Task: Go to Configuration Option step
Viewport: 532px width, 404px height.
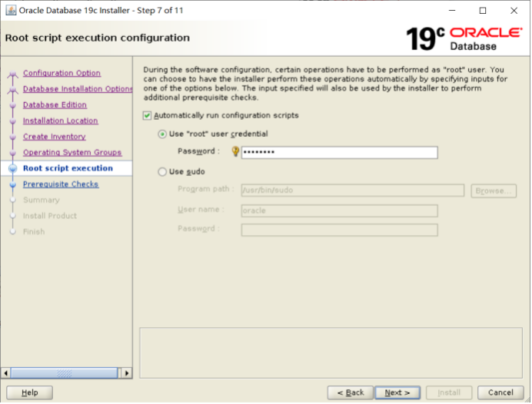Action: (62, 73)
